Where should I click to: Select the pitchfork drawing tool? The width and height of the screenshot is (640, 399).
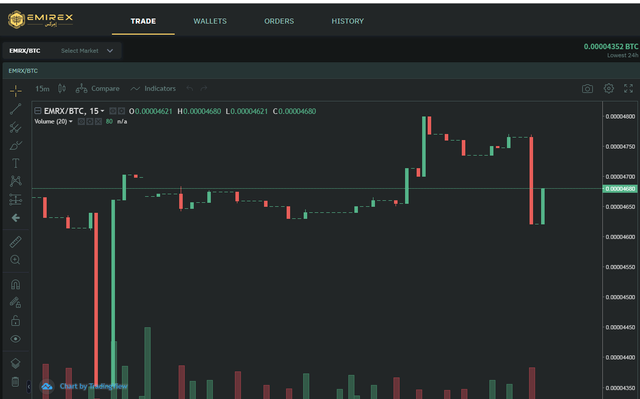click(x=16, y=127)
